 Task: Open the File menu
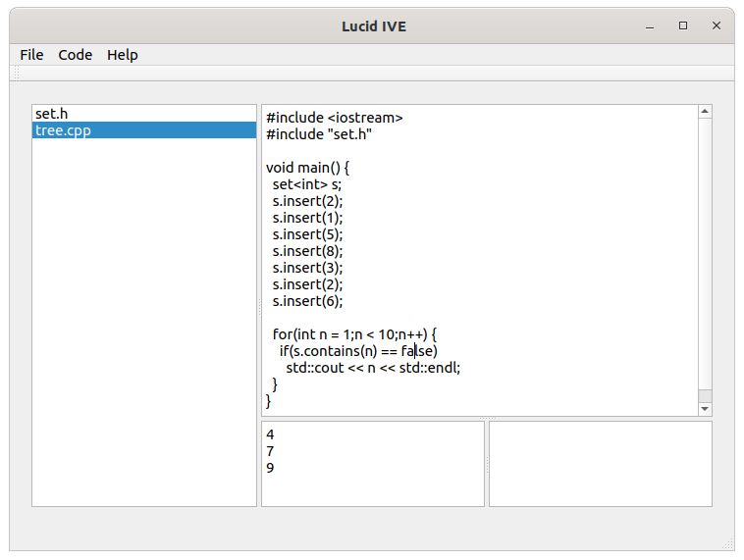(31, 55)
